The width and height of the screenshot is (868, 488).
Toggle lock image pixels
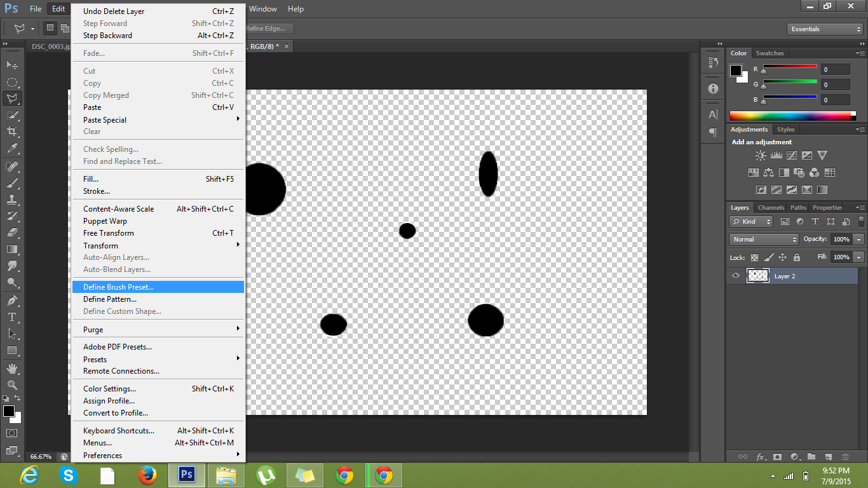[768, 257]
